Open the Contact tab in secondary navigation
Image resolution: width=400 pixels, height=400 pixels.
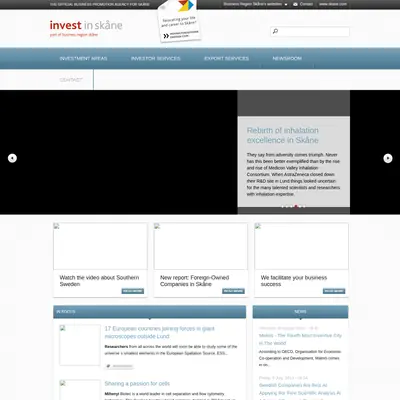[71, 80]
